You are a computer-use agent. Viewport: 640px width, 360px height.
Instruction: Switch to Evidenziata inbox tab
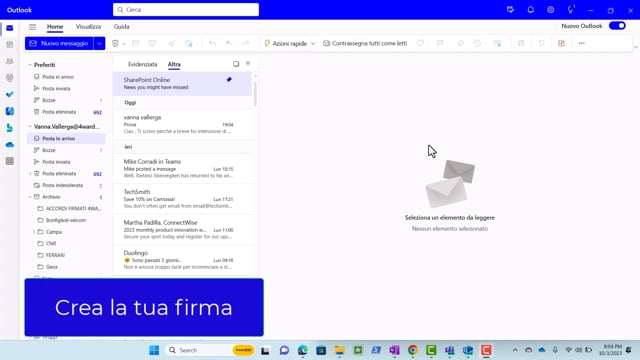(142, 64)
